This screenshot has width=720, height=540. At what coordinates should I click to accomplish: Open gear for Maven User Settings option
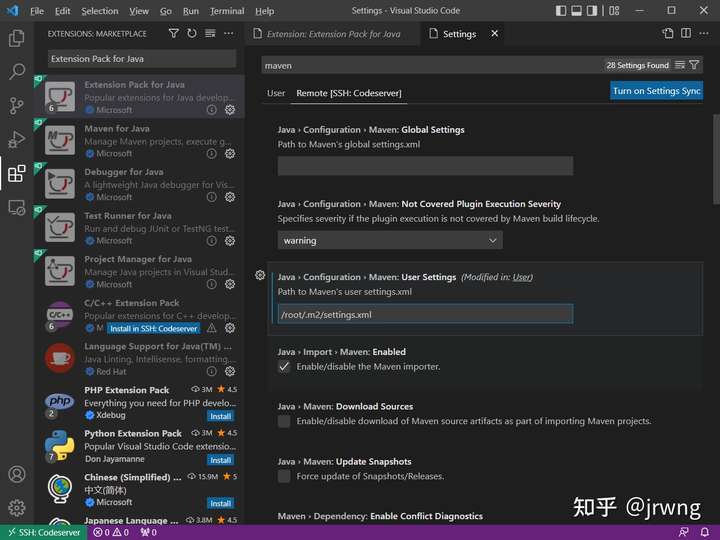pos(260,275)
